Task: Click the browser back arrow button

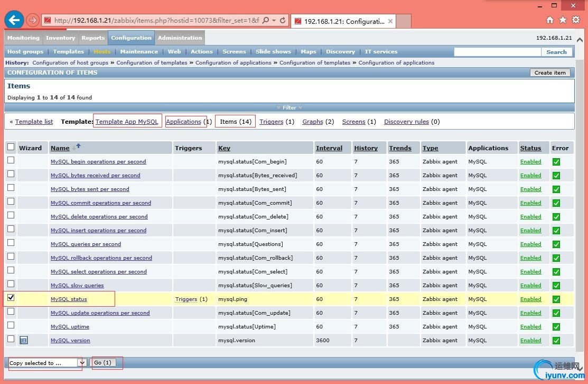Action: point(14,20)
